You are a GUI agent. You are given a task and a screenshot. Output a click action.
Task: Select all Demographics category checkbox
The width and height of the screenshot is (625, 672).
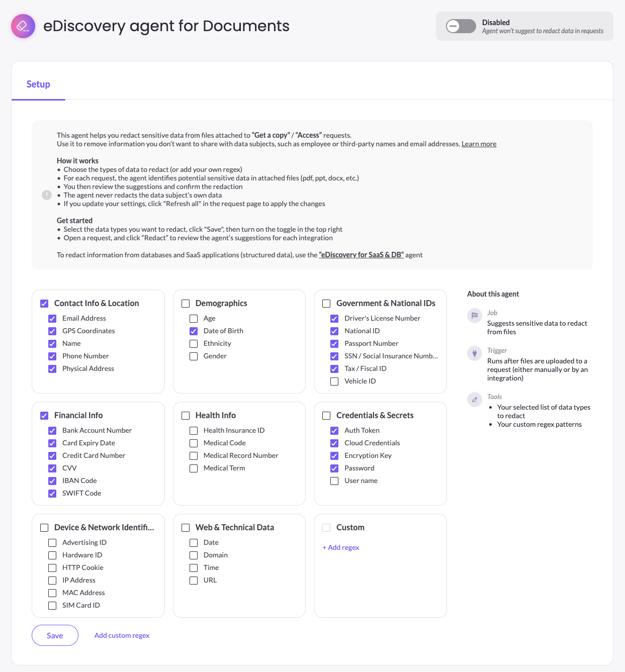186,304
